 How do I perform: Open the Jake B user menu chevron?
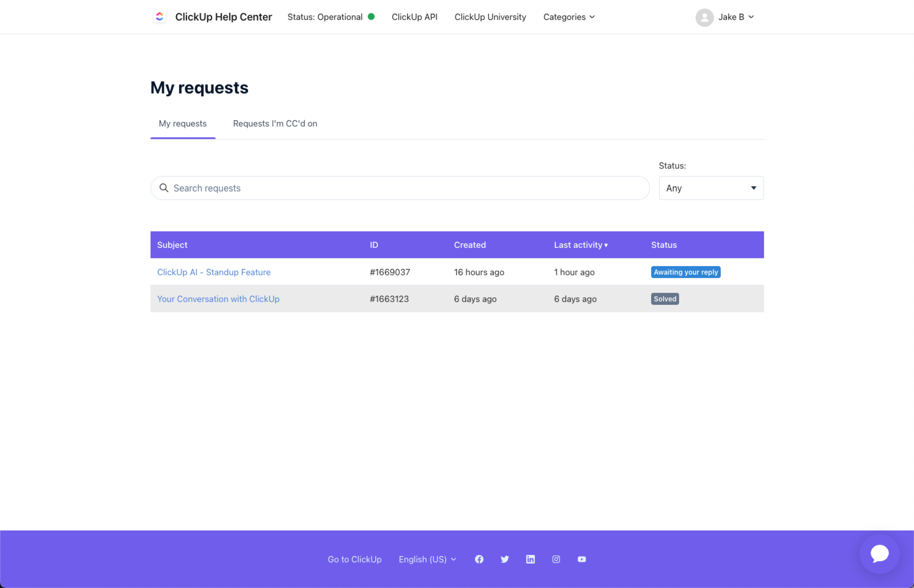coord(751,17)
